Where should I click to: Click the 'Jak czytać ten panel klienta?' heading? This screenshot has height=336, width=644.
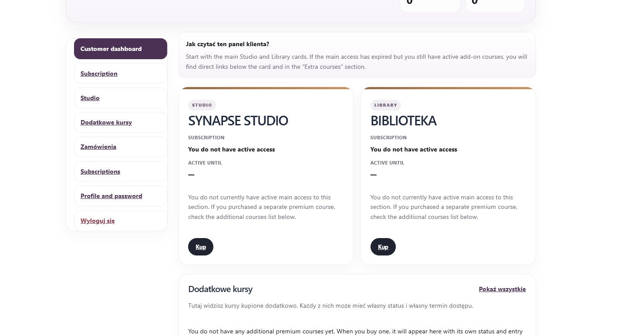click(x=227, y=44)
